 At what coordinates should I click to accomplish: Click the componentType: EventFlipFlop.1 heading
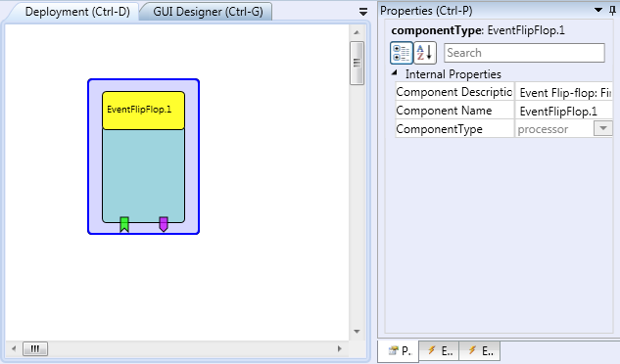tap(478, 30)
